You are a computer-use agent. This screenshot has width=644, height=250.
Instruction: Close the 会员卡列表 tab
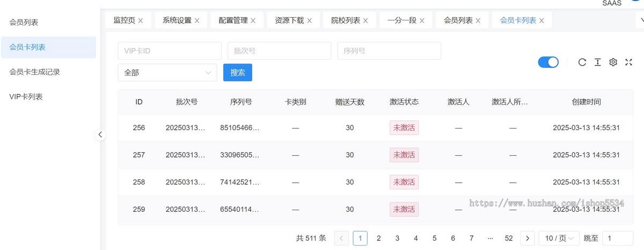(x=541, y=20)
